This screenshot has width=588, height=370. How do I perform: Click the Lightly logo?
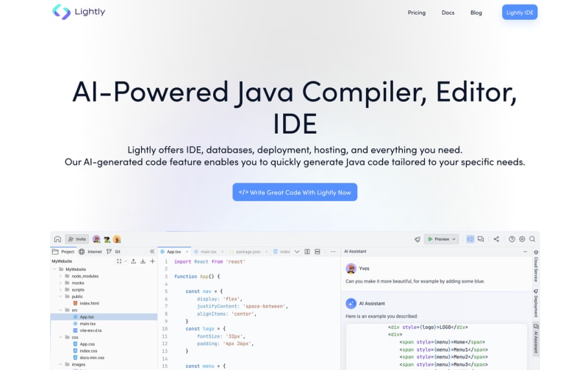coord(79,12)
